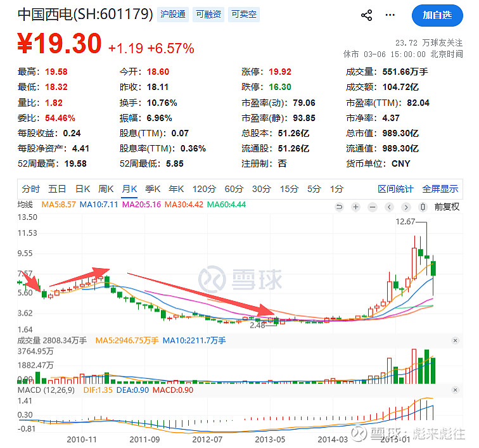Open 区间统计 range statistics link
This screenshot has width=479, height=448.
click(395, 189)
